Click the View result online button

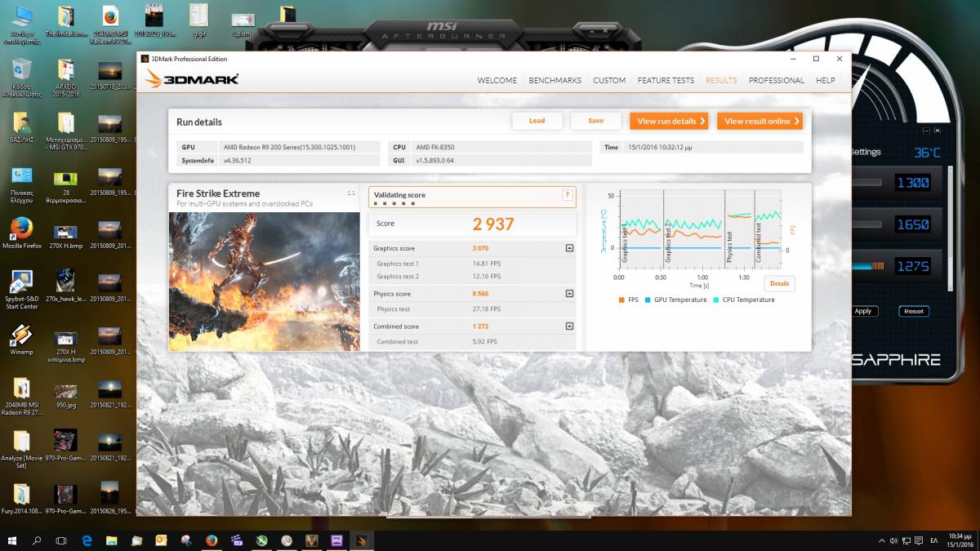(759, 121)
